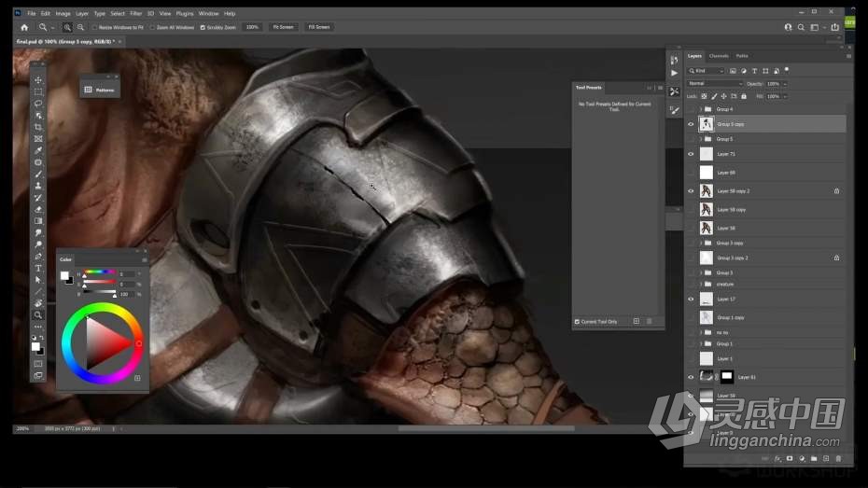This screenshot has height=488, width=868.
Task: Adjust the hue slider in Color panel
Action: 100,272
